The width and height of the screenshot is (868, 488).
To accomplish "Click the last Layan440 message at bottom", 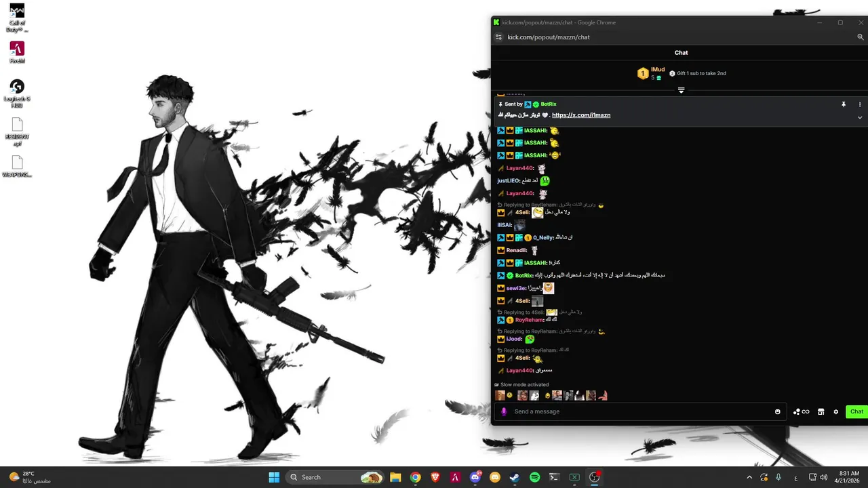I will (x=525, y=371).
